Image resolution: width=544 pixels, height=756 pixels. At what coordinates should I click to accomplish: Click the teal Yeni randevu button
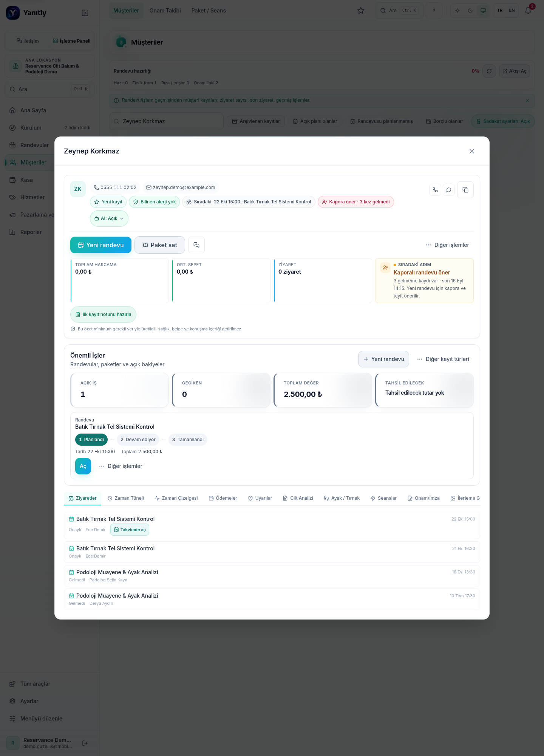(x=101, y=245)
